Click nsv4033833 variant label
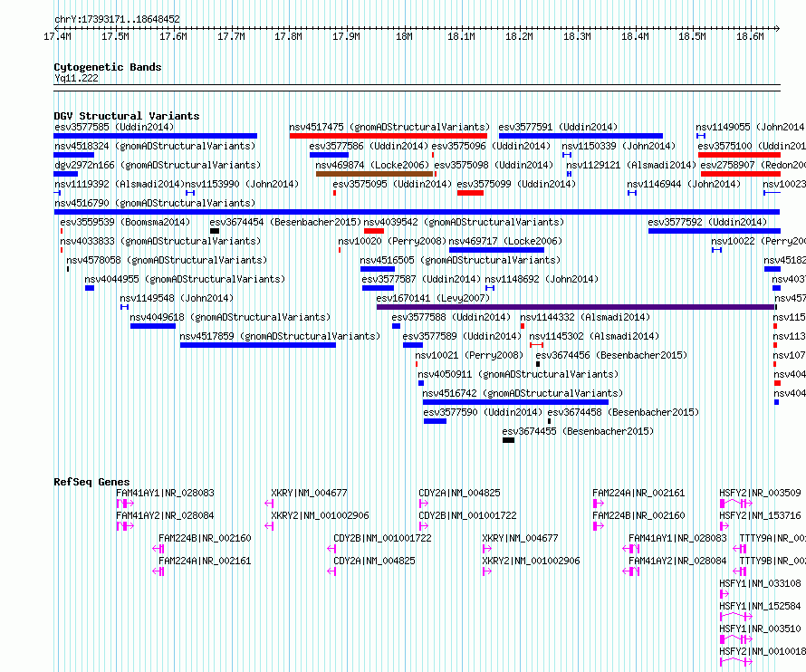This screenshot has width=806, height=672. (160, 241)
